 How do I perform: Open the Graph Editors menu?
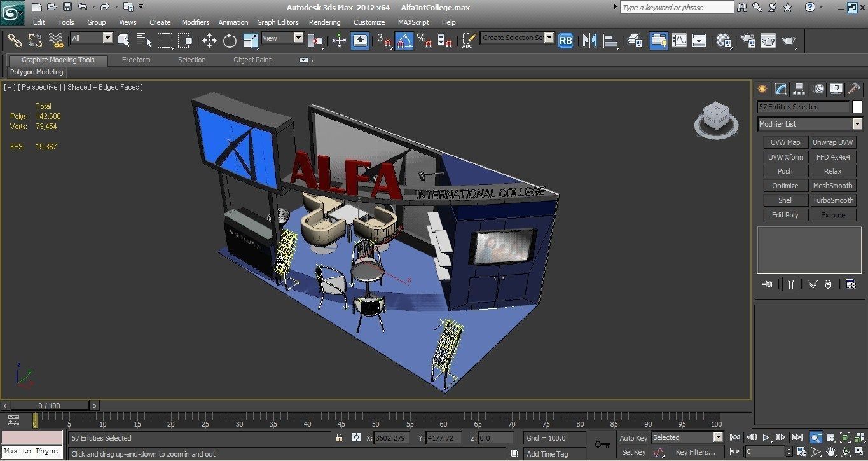(x=277, y=22)
